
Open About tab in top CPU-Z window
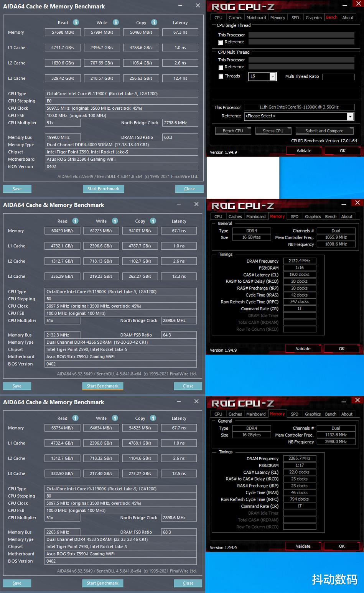[348, 18]
